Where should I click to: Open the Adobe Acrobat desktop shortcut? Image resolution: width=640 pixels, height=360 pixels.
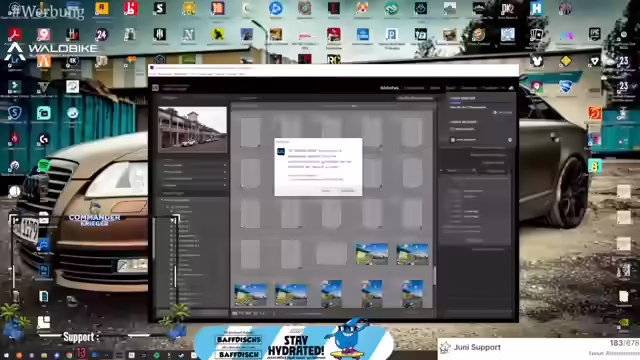point(15,34)
